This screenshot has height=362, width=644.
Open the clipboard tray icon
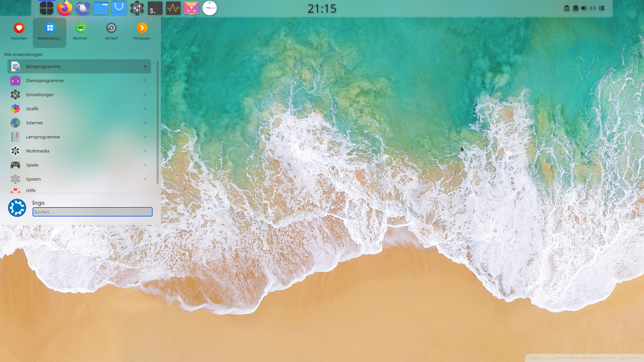[567, 8]
